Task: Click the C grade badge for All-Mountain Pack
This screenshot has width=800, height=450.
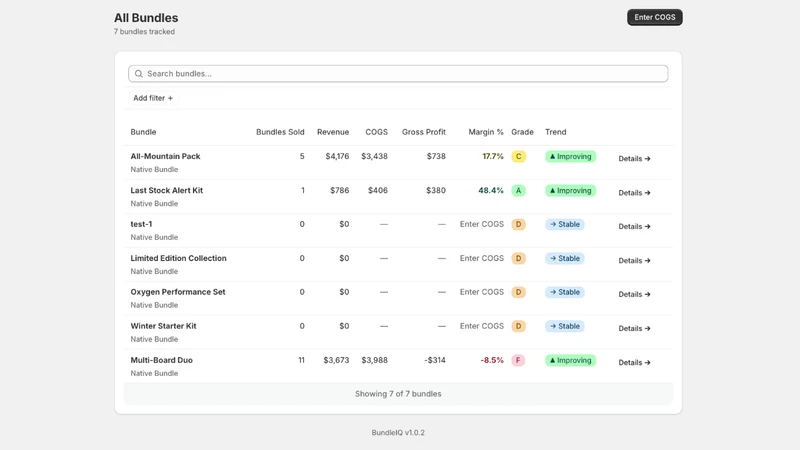Action: coord(518,157)
